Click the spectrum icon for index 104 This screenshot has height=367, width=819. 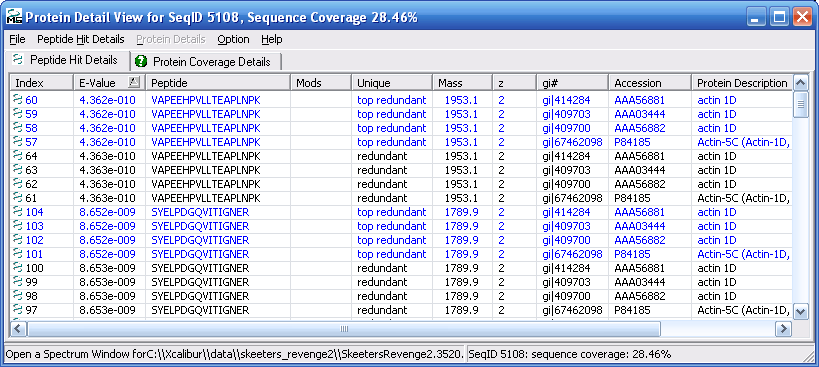click(19, 212)
